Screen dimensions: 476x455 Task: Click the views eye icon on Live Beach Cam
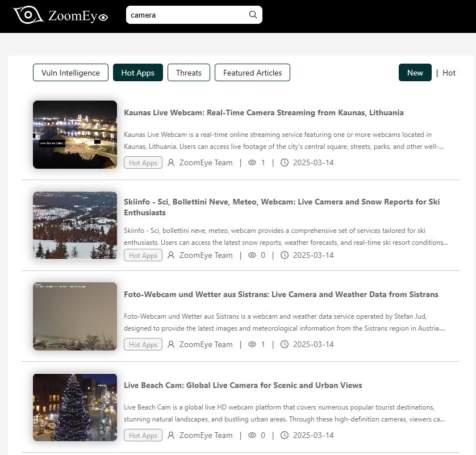tap(252, 435)
